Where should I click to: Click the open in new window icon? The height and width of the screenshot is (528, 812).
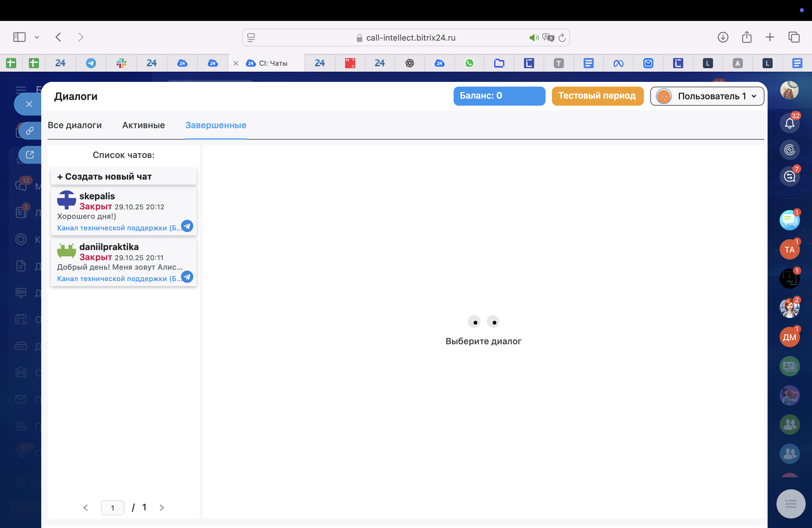coord(30,155)
